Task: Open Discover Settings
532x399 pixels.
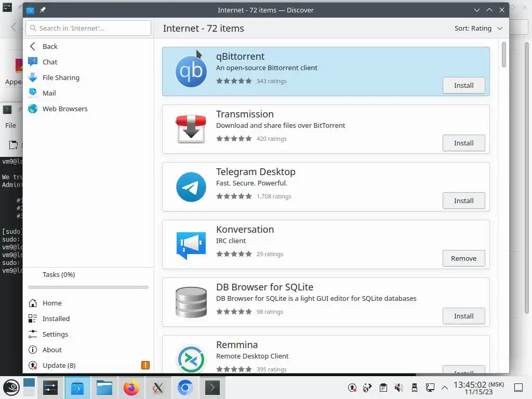Action: 88,334
